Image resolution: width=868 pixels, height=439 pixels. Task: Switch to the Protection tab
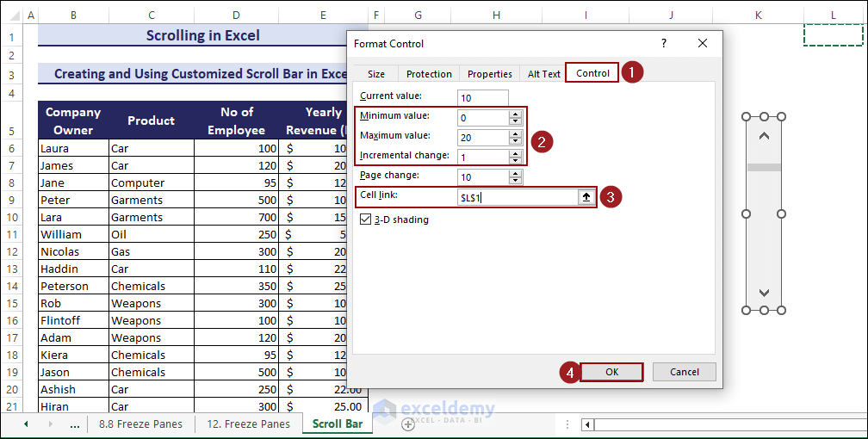429,74
